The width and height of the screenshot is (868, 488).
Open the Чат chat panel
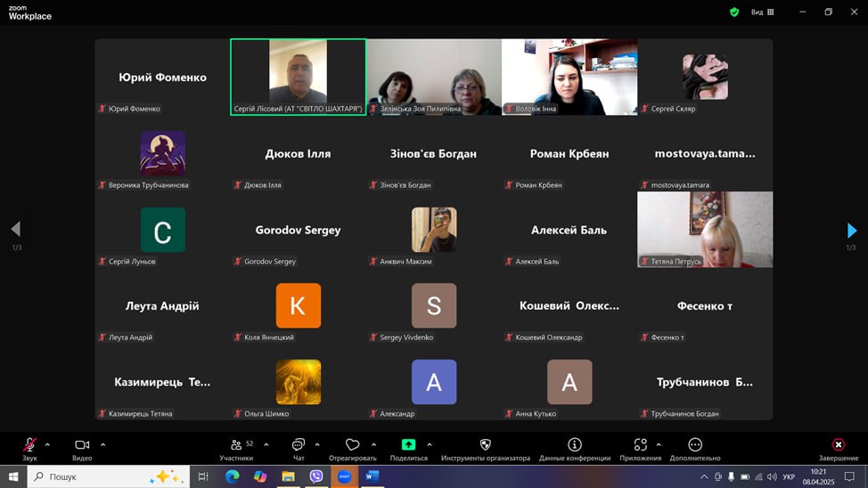pyautogui.click(x=299, y=445)
